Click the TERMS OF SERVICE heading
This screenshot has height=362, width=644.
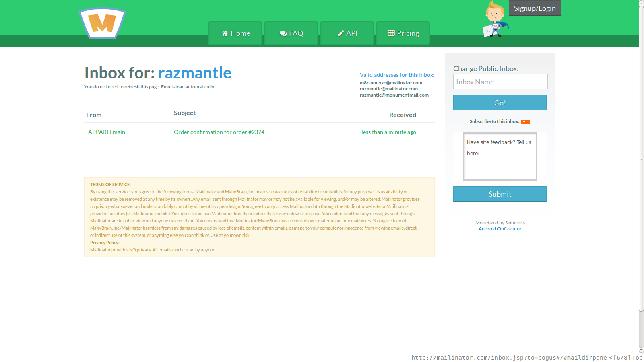(110, 185)
